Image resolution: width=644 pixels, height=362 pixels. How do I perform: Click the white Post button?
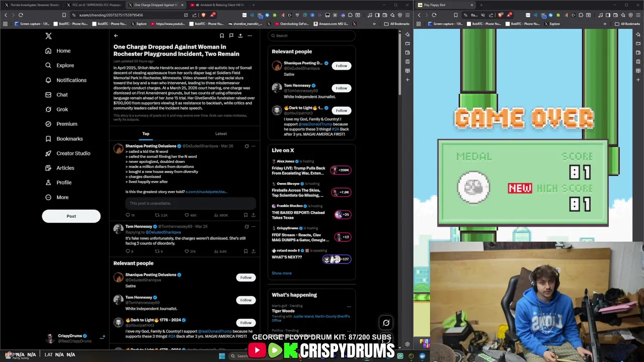click(71, 216)
